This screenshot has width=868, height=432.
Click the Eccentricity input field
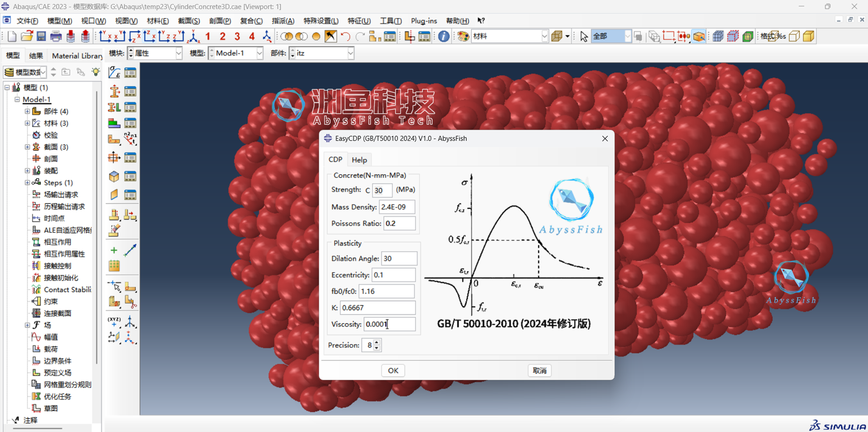394,275
